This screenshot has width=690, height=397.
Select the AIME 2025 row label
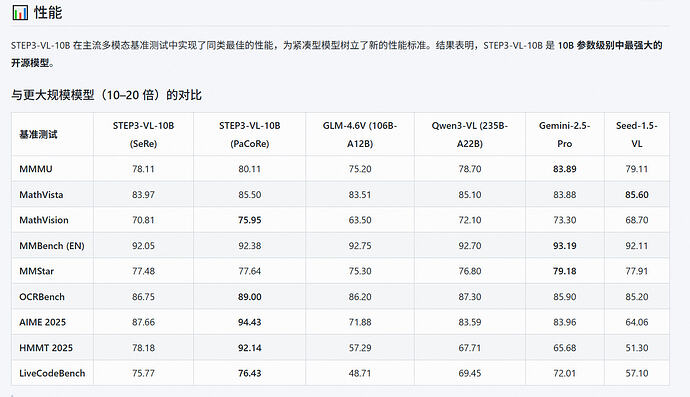tap(42, 322)
